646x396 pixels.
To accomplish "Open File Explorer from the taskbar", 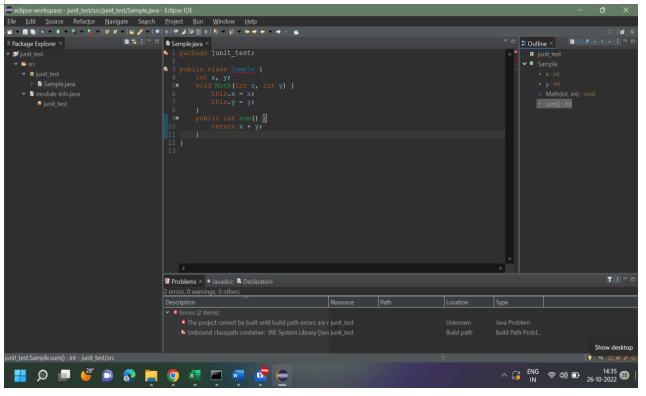I will click(x=151, y=375).
